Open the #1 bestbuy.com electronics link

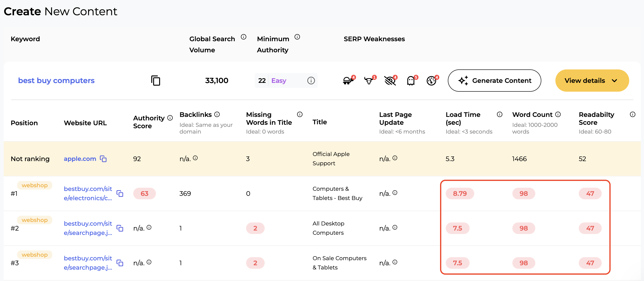pyautogui.click(x=88, y=194)
